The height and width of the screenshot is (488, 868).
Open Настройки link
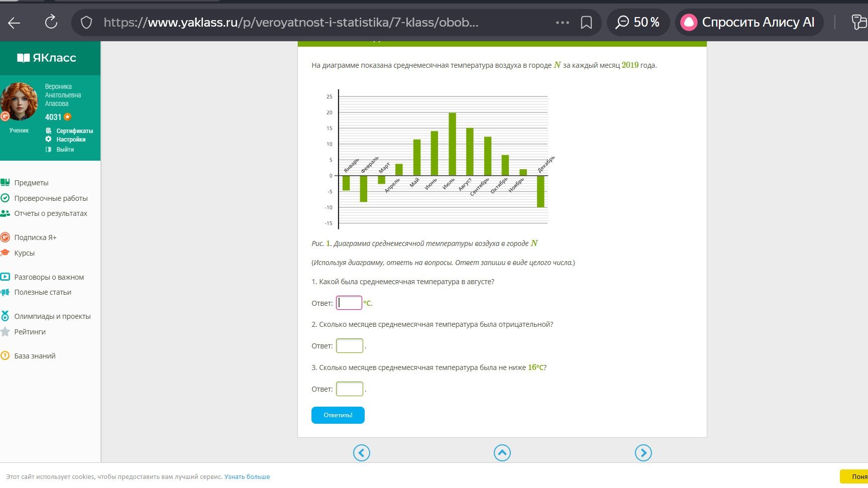coord(71,140)
